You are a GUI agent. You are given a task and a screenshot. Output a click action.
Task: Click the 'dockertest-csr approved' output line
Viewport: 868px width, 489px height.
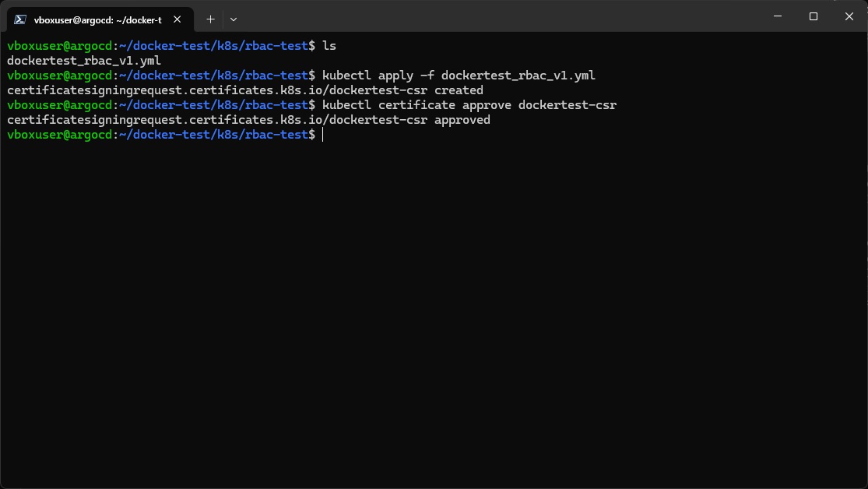(248, 120)
